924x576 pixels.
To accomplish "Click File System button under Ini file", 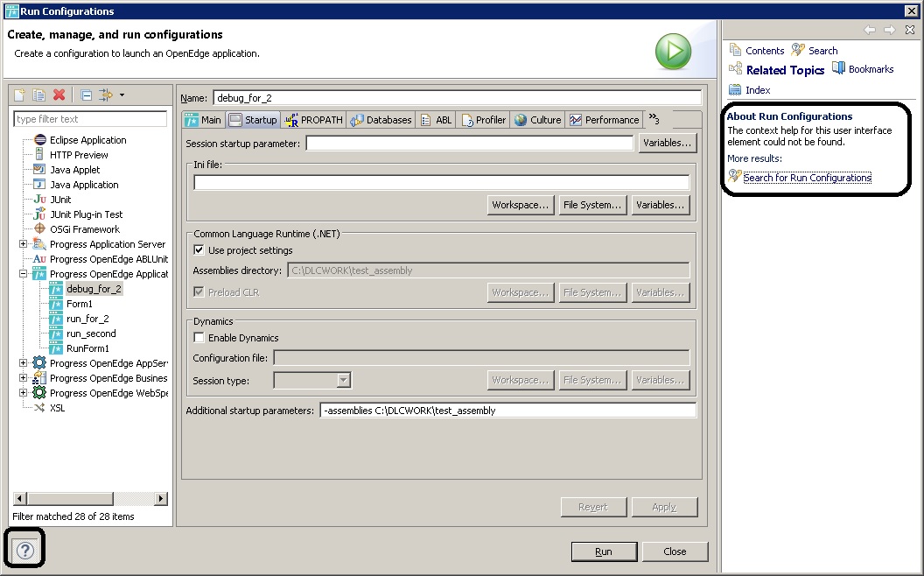I will coord(592,205).
